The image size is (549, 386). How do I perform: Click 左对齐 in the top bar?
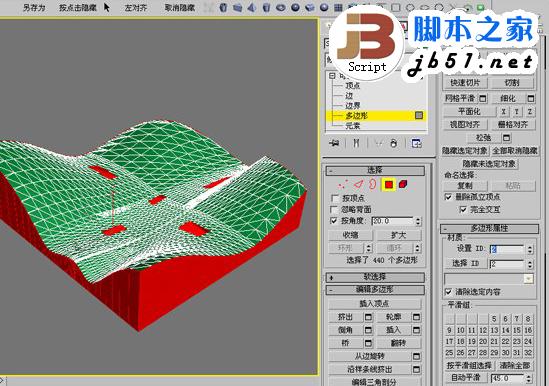coord(136,7)
